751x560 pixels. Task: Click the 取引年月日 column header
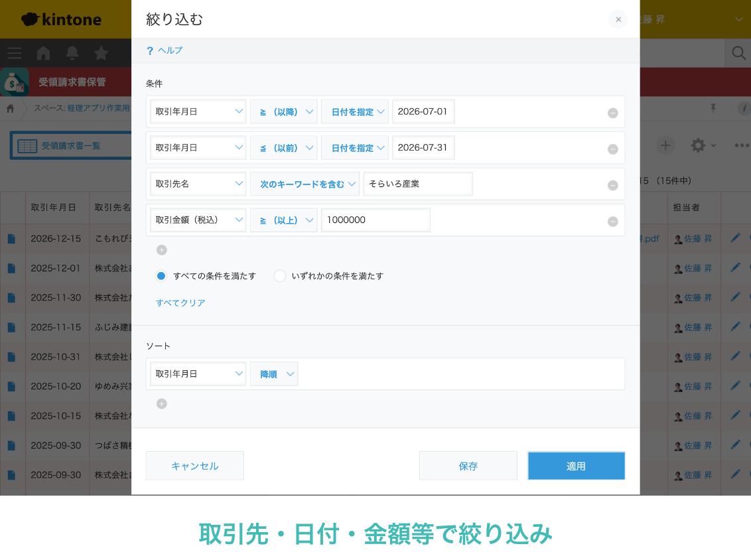click(53, 208)
